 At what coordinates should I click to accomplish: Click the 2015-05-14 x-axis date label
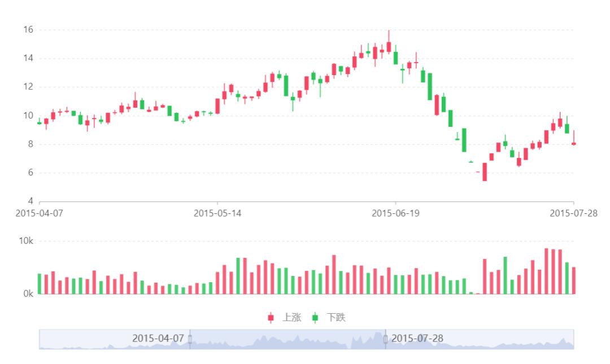tap(217, 213)
